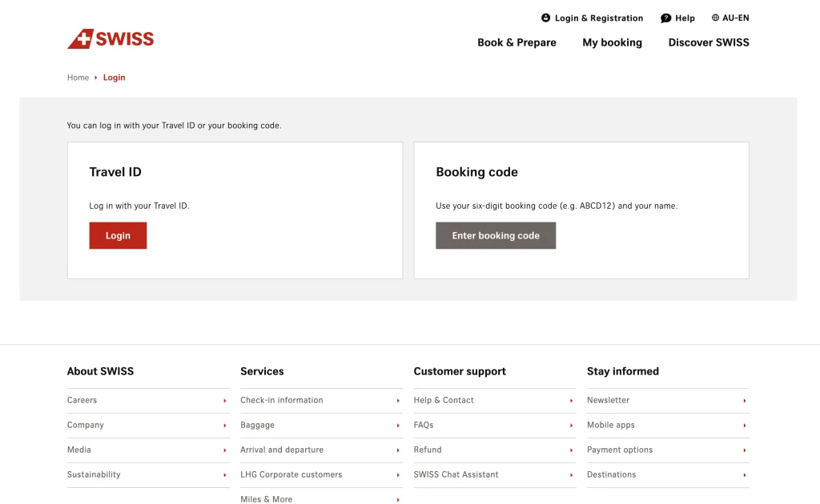Click the arrow icon on the Newsletter row
The image size is (820, 504).
click(745, 401)
